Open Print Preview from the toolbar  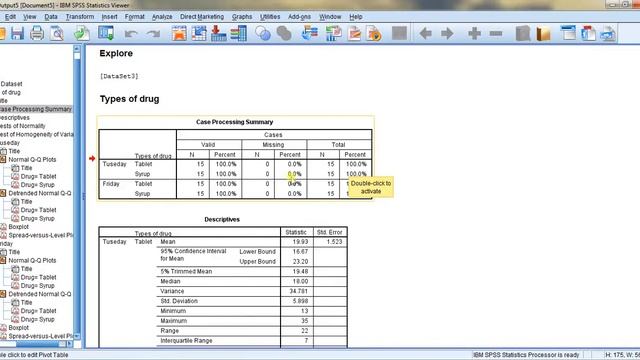pyautogui.click(x=57, y=33)
